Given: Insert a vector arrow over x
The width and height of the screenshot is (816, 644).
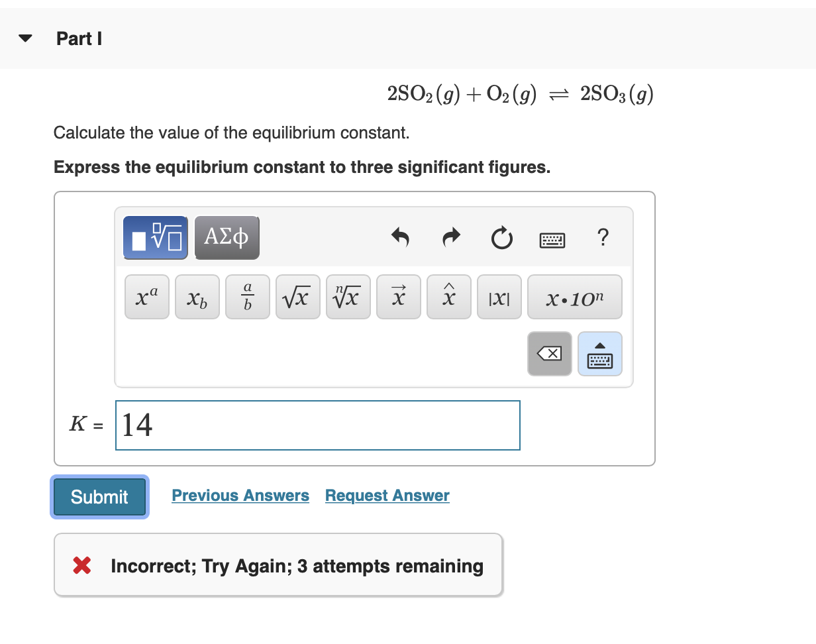Looking at the screenshot, I should coord(398,296).
